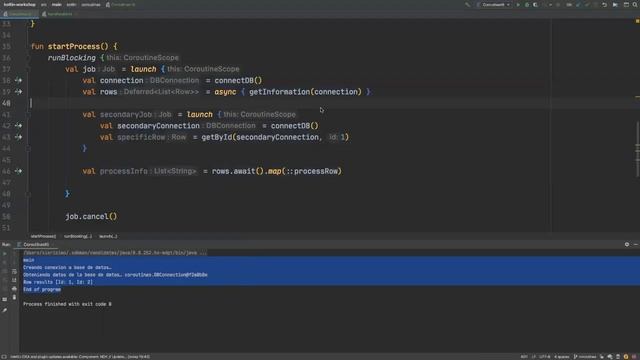640x360 pixels.
Task: Run the Coroutines configuration with the green play icon
Action: [x=518, y=5]
